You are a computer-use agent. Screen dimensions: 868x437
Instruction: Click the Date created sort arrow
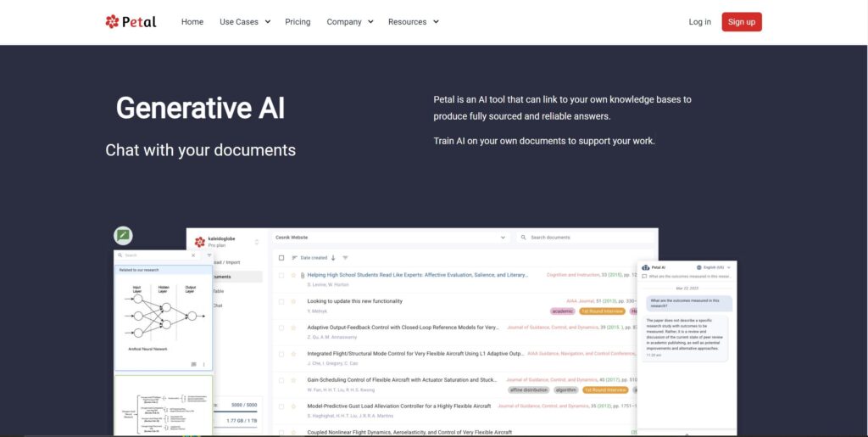click(x=333, y=258)
